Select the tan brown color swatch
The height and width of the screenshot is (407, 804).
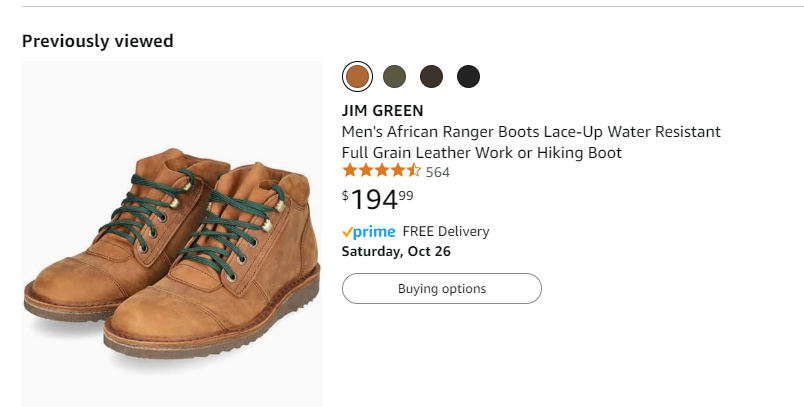click(357, 76)
